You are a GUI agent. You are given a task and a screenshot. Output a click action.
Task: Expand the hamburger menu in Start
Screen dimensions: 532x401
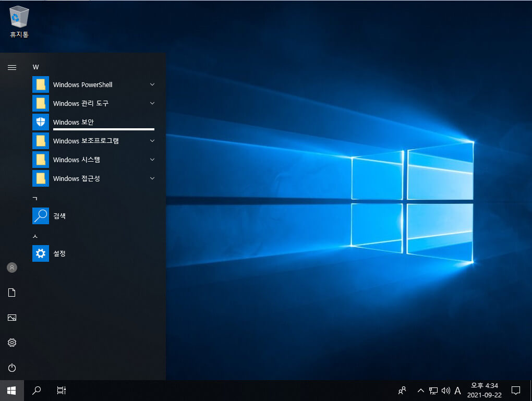pos(12,67)
